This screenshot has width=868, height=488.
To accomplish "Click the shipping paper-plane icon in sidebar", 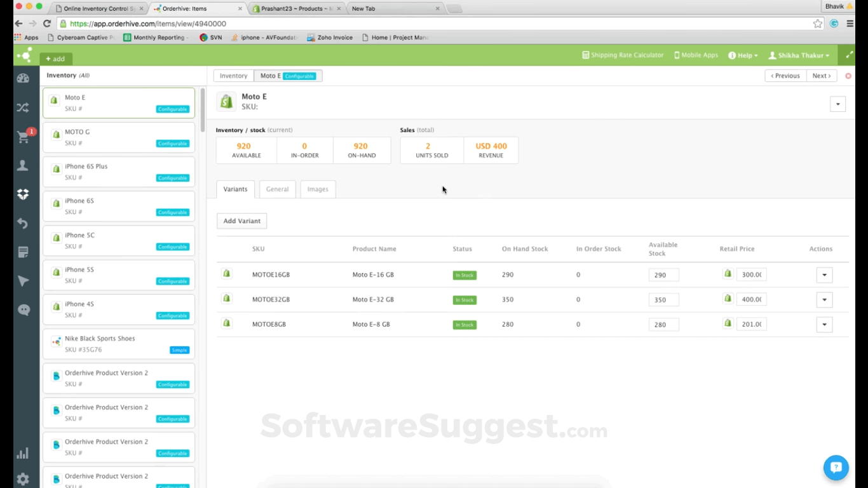I will tap(23, 281).
